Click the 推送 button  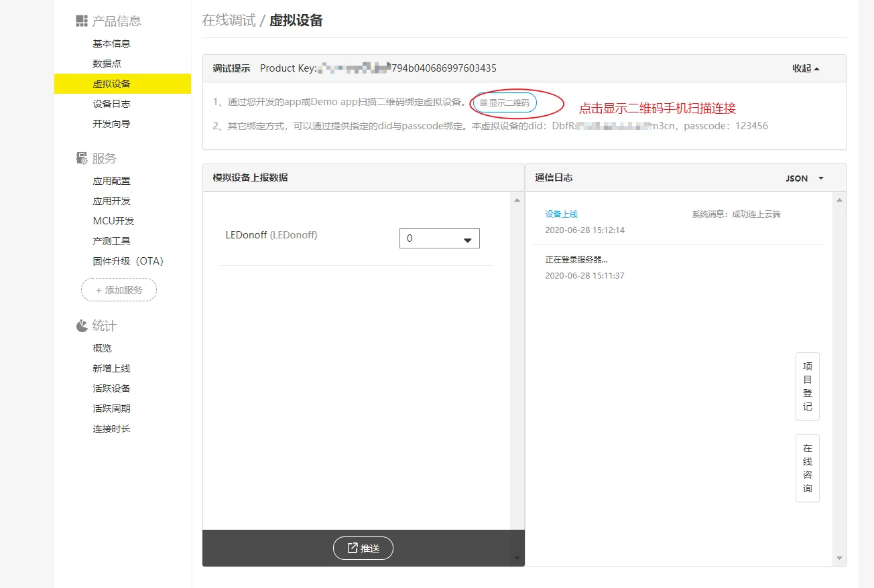click(363, 548)
